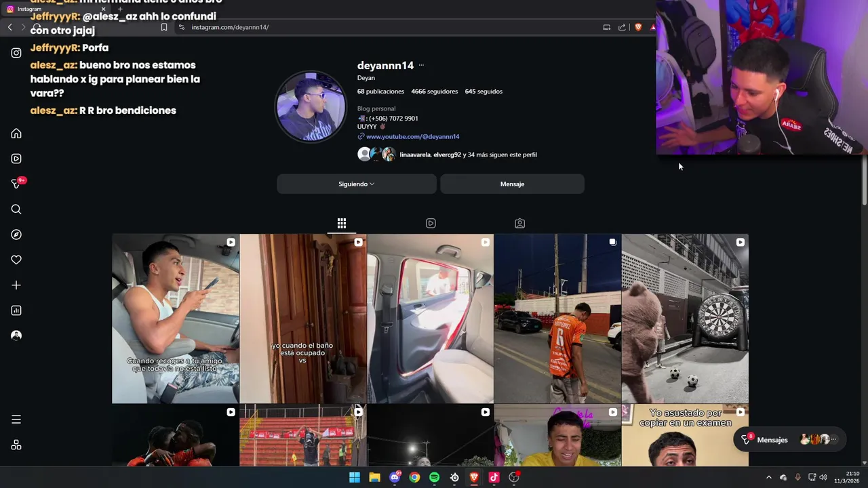Switch to the Reels profile tab
This screenshot has height=488, width=868.
431,223
